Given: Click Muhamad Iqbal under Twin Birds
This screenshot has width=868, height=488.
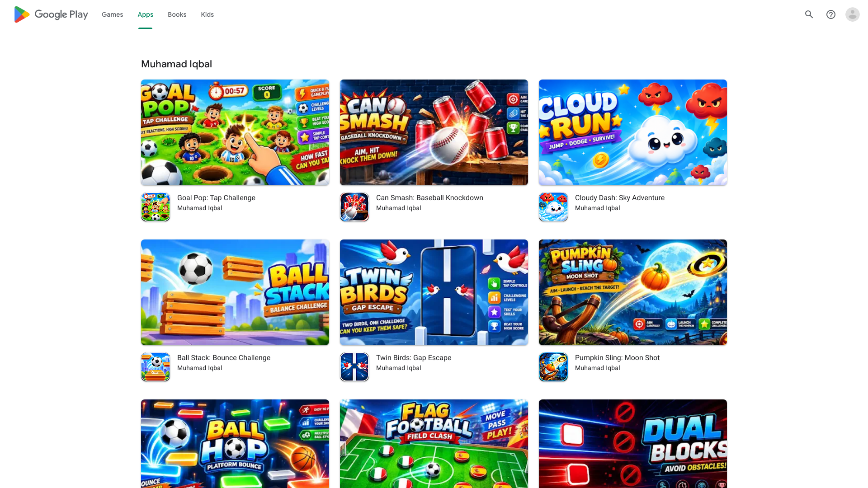Looking at the screenshot, I should pos(399,368).
